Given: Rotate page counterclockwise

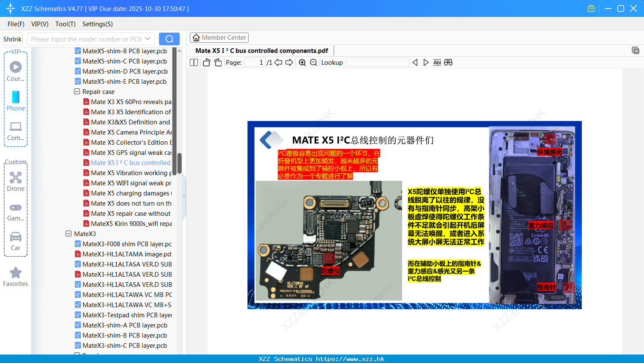Looking at the screenshot, I should (x=206, y=63).
